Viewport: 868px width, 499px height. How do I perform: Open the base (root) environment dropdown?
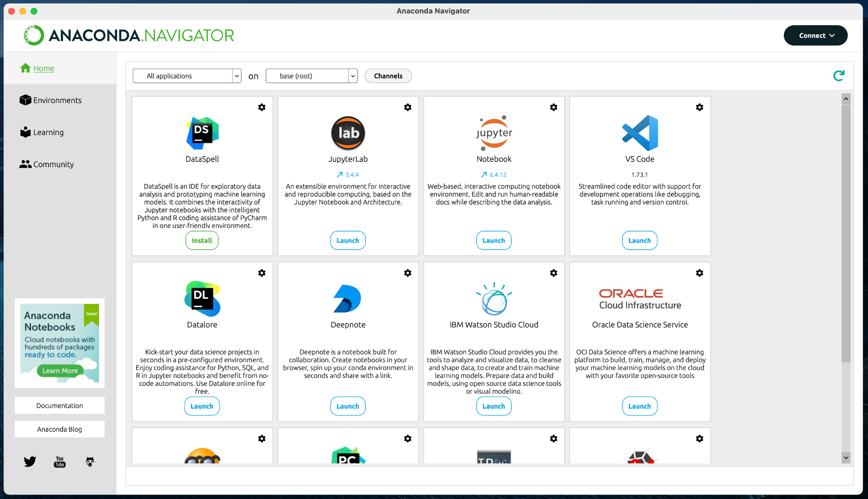(x=312, y=76)
